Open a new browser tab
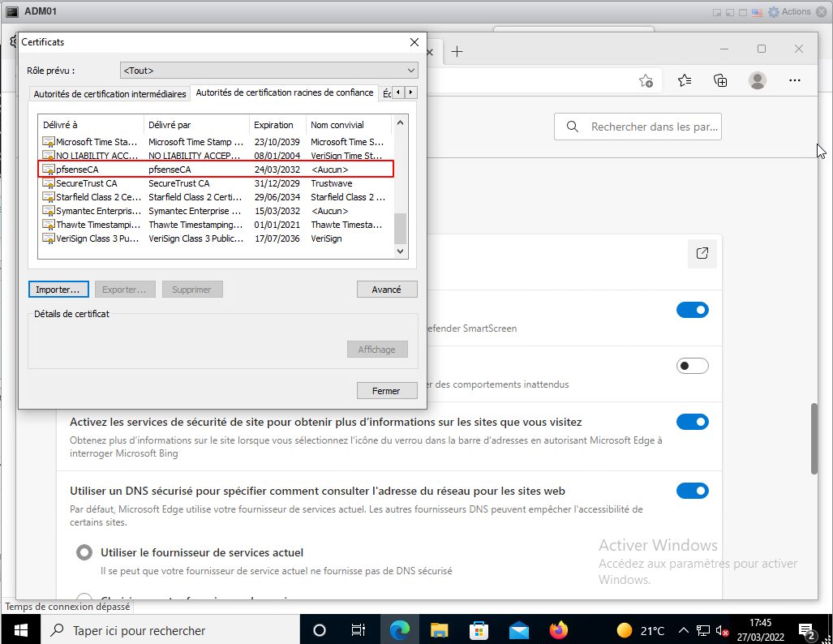This screenshot has height=644, width=833. click(x=457, y=52)
